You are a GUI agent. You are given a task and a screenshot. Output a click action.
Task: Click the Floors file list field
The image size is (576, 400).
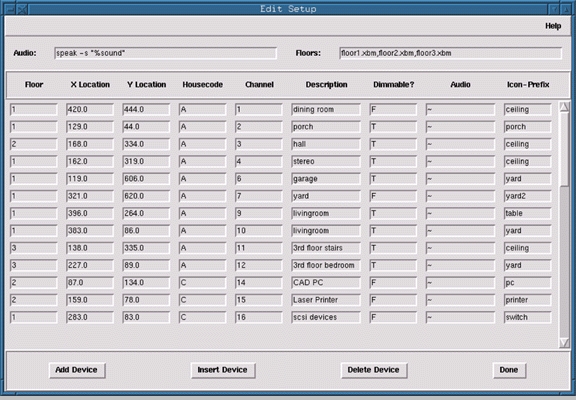tap(450, 53)
